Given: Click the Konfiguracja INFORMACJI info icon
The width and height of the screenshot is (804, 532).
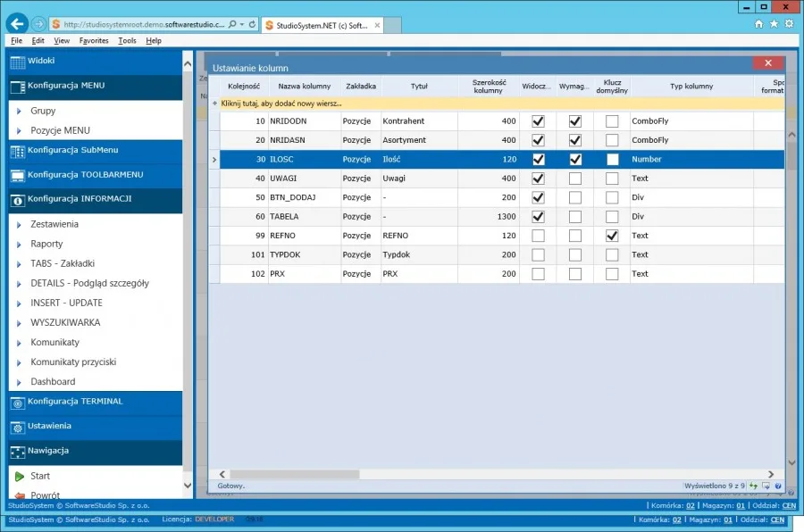Looking at the screenshot, I should (18, 201).
